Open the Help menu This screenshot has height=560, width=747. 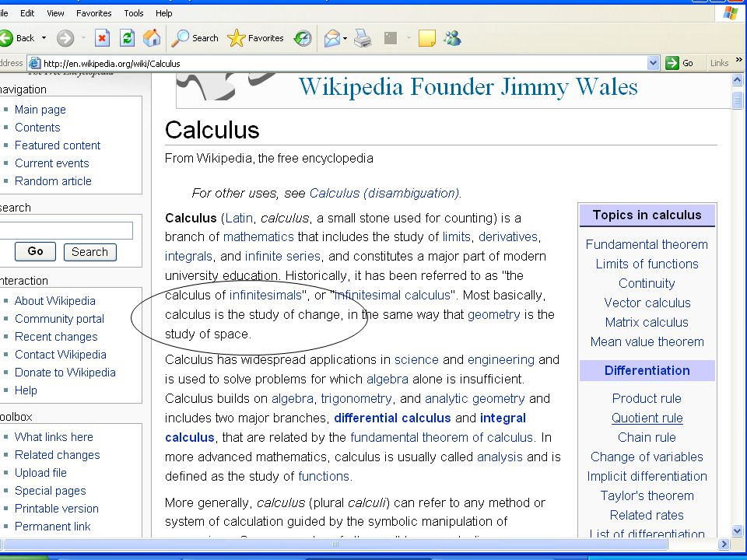pyautogui.click(x=164, y=13)
